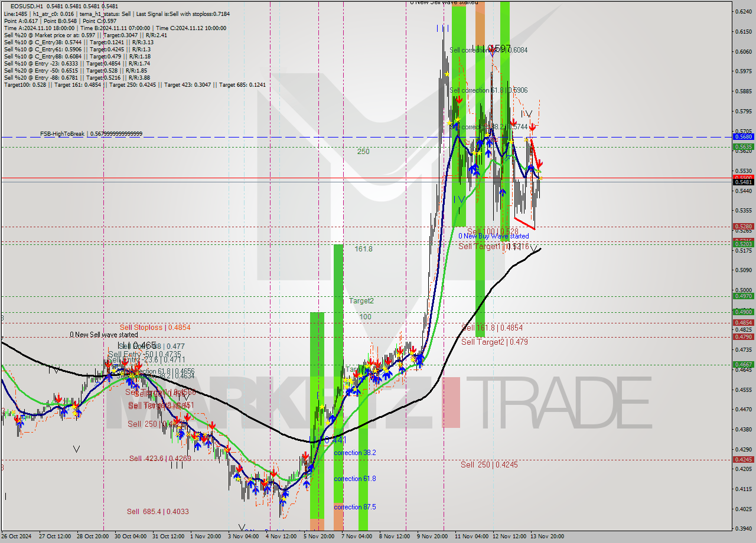
Task: Click the green 250 Fibonacci label
Action: click(363, 152)
